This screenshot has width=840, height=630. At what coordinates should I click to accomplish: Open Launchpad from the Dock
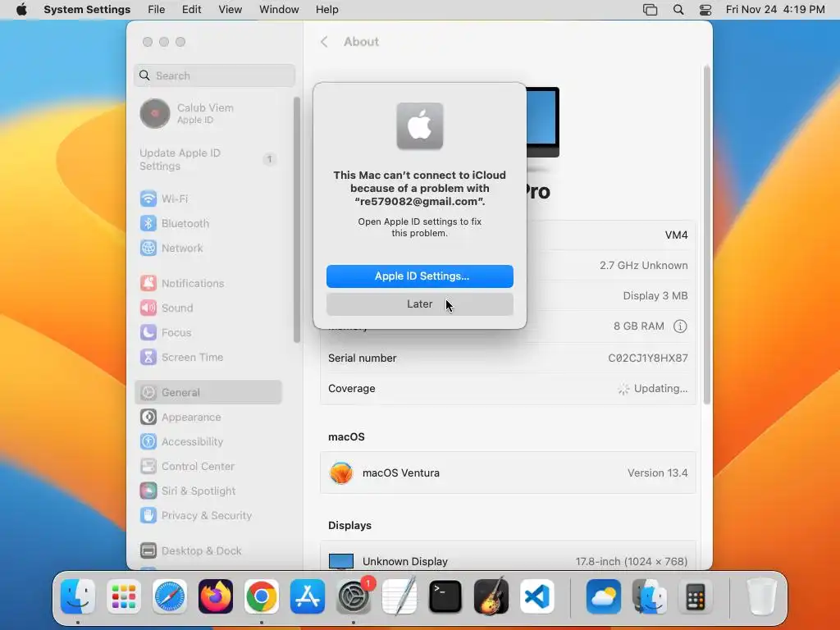(124, 597)
